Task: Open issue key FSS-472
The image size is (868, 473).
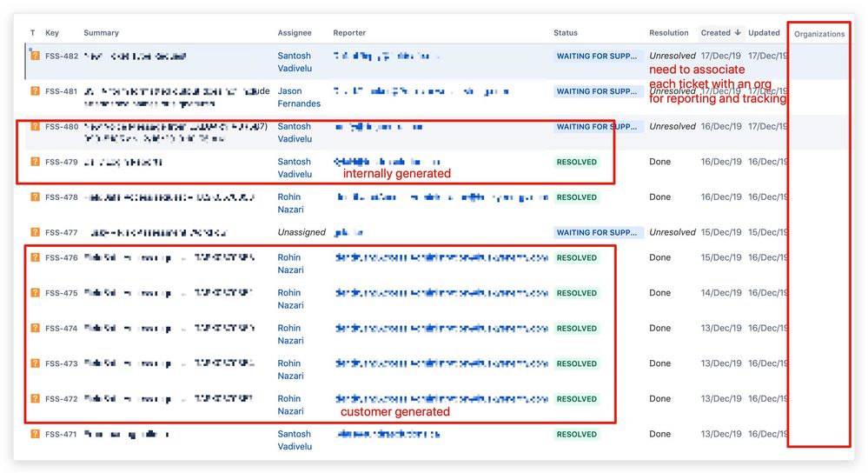Action: (x=62, y=399)
